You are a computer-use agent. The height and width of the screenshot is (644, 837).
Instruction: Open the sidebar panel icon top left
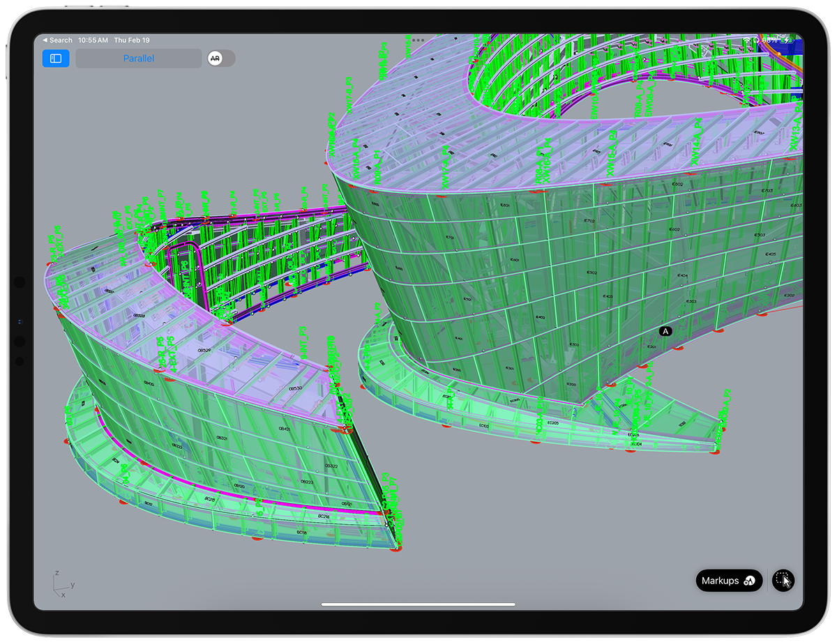55,58
